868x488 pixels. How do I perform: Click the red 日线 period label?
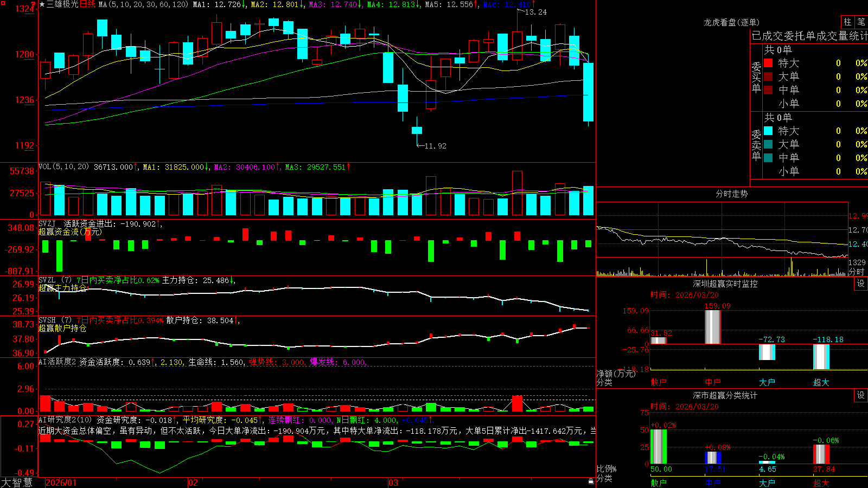(x=87, y=4)
